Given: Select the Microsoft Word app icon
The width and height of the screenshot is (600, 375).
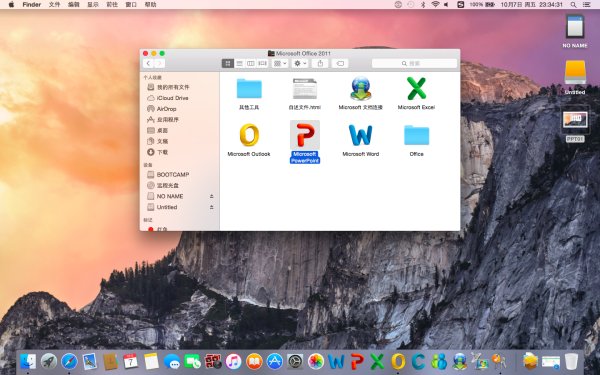Looking at the screenshot, I should click(x=360, y=135).
